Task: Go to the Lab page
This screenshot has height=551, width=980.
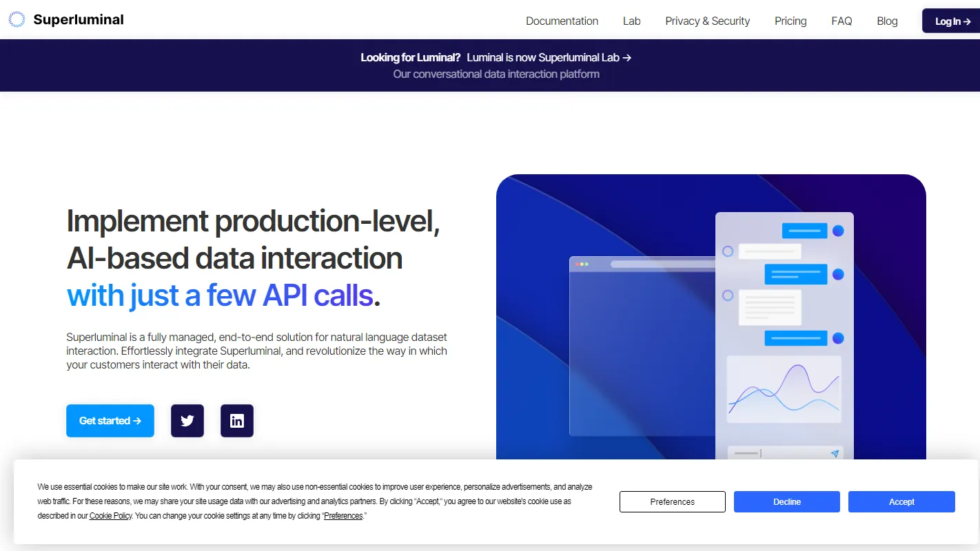Action: tap(631, 21)
